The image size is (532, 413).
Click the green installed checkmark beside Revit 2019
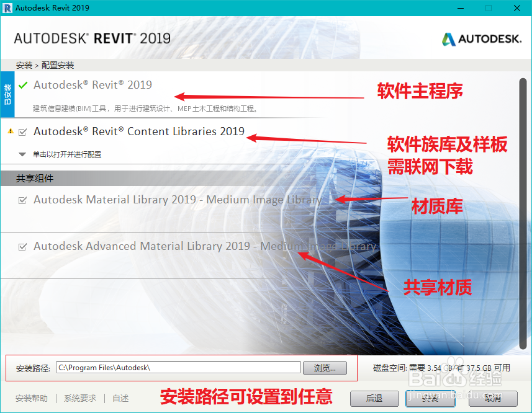click(x=23, y=86)
